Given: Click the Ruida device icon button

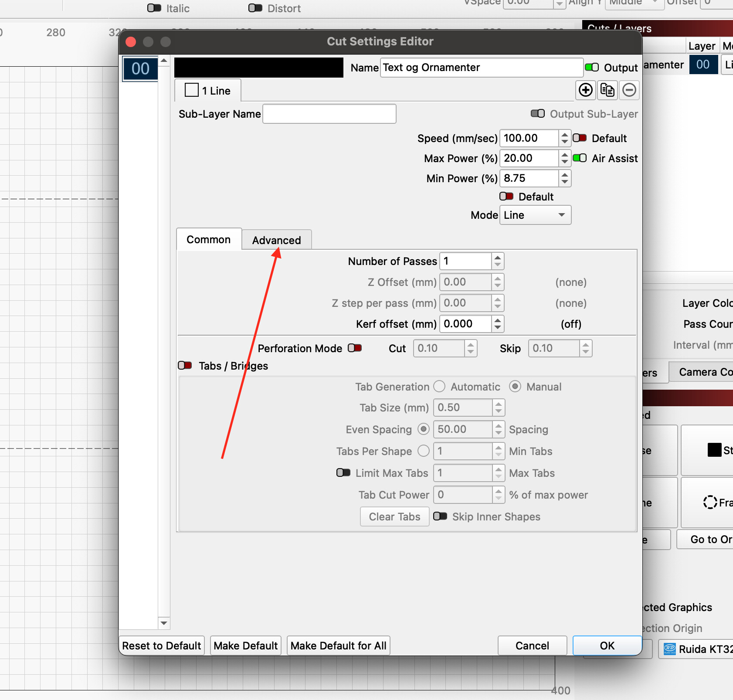Looking at the screenshot, I should pyautogui.click(x=669, y=649).
